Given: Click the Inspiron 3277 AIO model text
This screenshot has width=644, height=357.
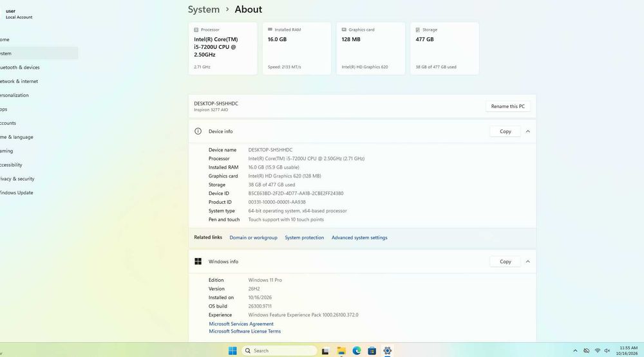Looking at the screenshot, I should click(x=211, y=110).
